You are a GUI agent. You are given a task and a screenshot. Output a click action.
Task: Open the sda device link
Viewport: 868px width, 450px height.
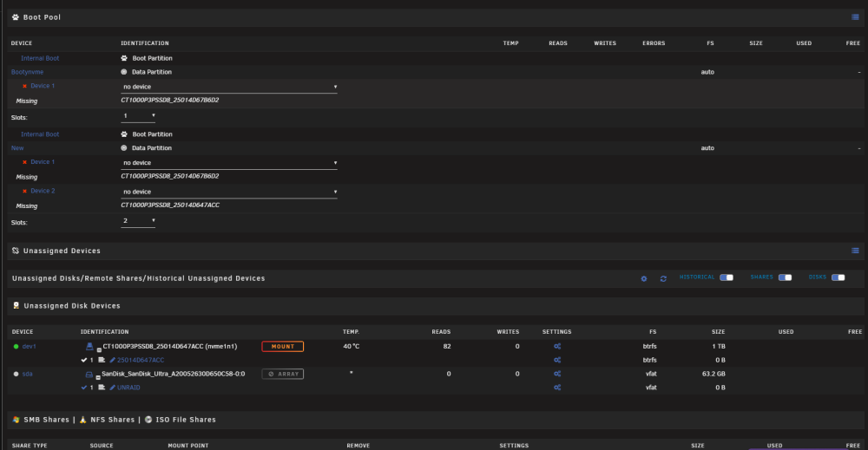click(27, 375)
